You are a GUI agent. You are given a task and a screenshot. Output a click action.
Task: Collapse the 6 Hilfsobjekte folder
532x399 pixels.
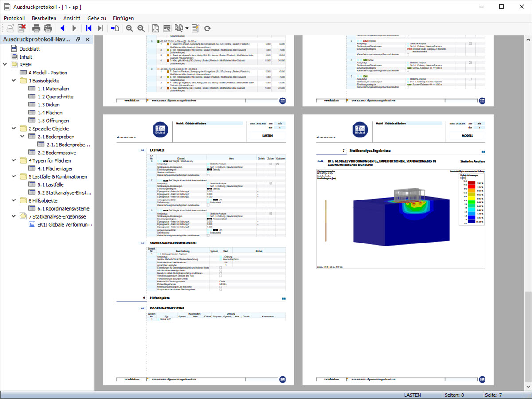point(14,200)
